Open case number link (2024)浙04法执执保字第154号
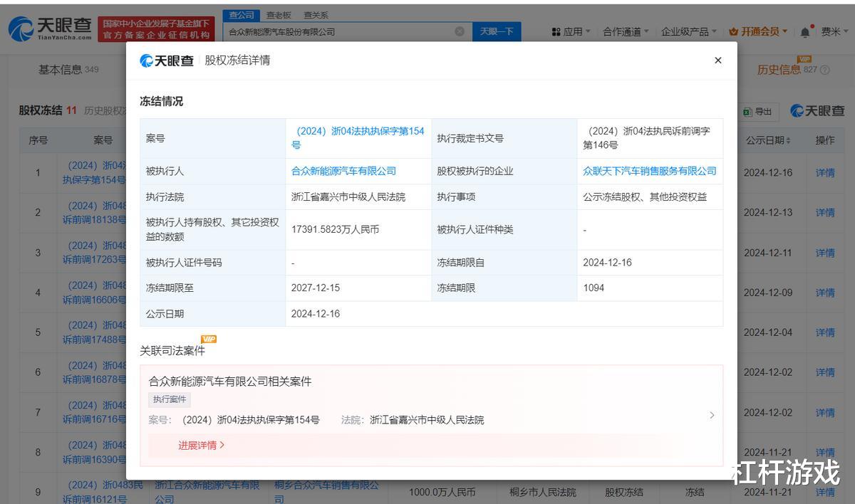This screenshot has height=504, width=855. [x=358, y=137]
